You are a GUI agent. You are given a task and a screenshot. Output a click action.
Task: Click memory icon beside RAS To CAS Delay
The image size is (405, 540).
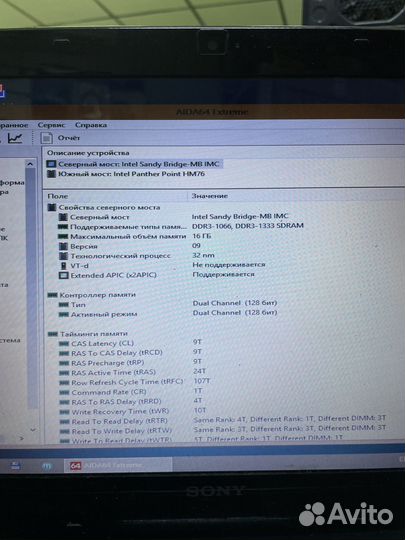[64, 353]
